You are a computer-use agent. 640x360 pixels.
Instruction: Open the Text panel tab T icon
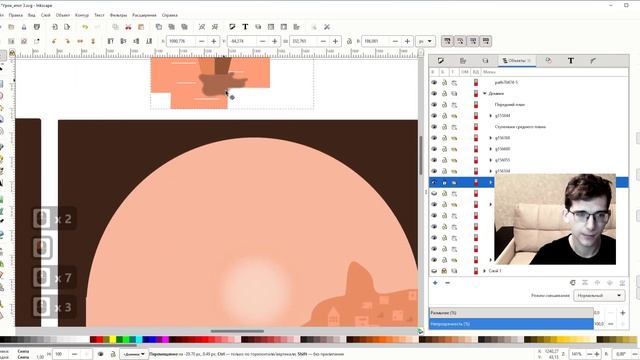point(571,61)
